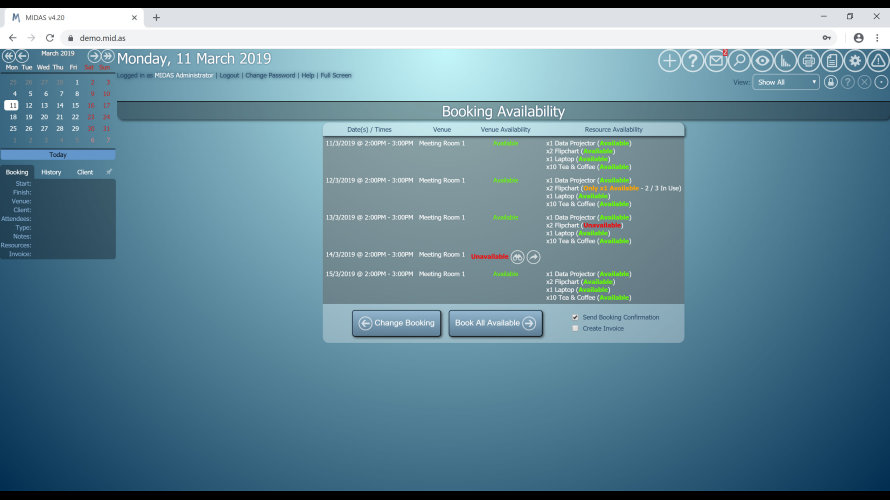Click the MIDAS Administrator user link
Screen dimensions: 890x500
click(184, 75)
